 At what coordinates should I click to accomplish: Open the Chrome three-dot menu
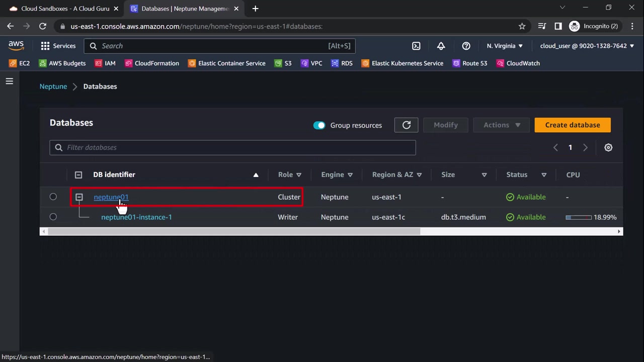[632, 26]
